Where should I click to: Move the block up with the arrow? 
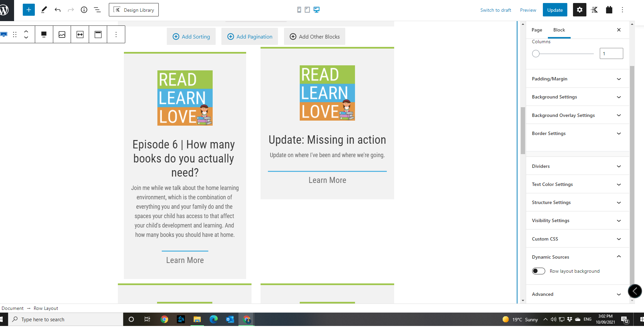26,31
